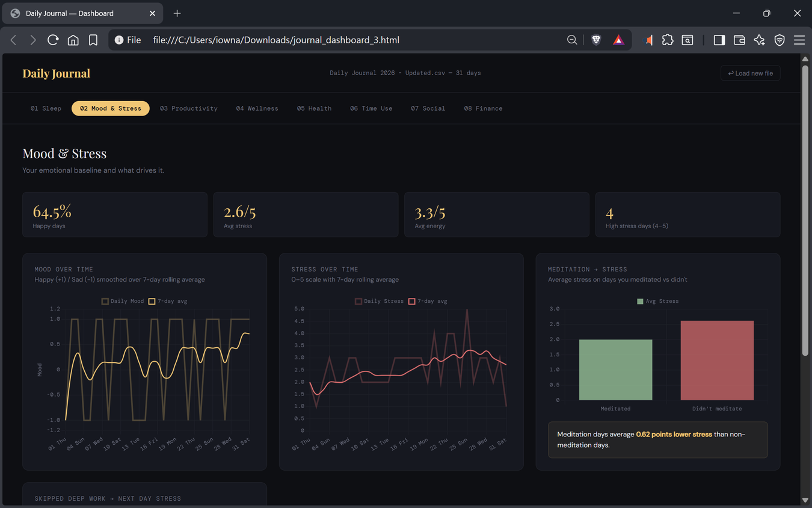Click the page search extension icon

687,40
